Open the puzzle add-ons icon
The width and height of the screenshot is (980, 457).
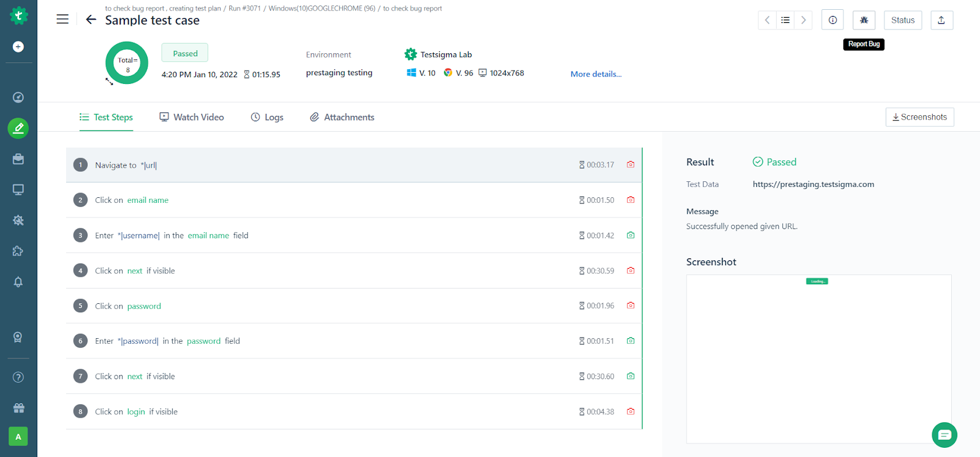18,251
